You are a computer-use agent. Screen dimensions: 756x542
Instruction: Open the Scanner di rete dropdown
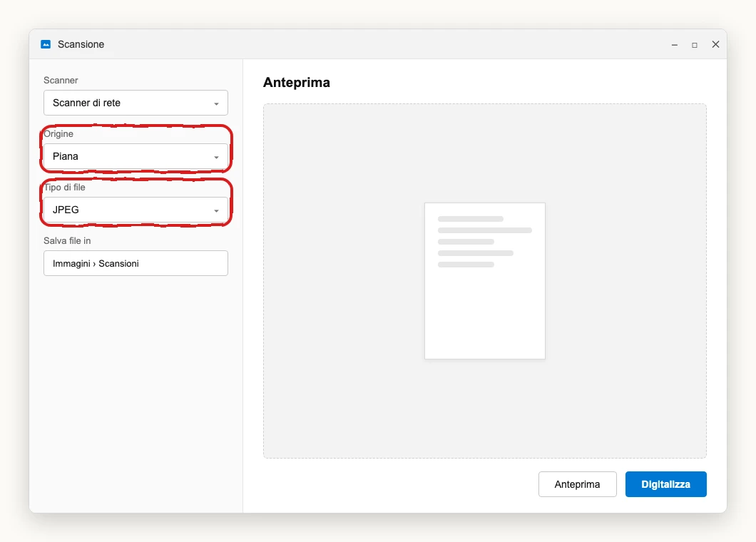136,103
